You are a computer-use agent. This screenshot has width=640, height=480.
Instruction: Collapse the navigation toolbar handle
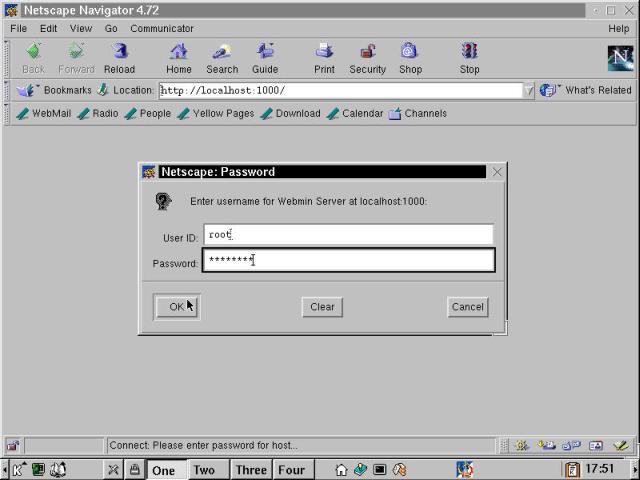click(x=6, y=60)
